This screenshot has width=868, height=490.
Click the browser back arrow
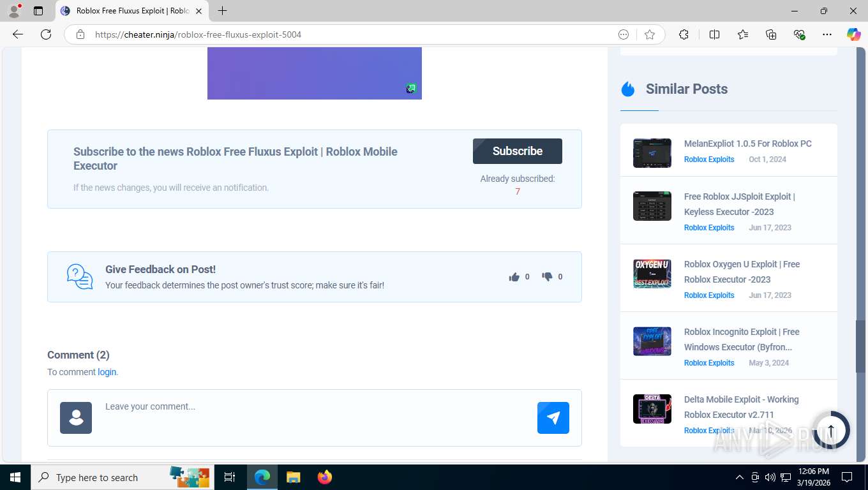coord(18,34)
